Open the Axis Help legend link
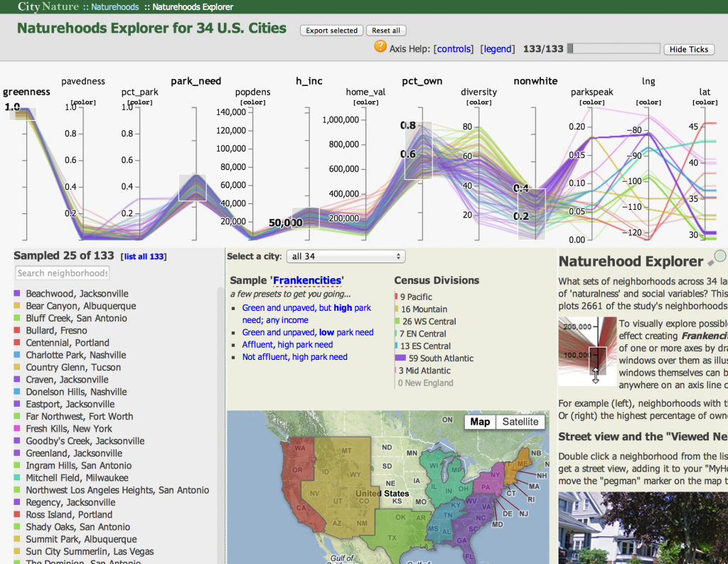The width and height of the screenshot is (728, 564). (x=497, y=49)
